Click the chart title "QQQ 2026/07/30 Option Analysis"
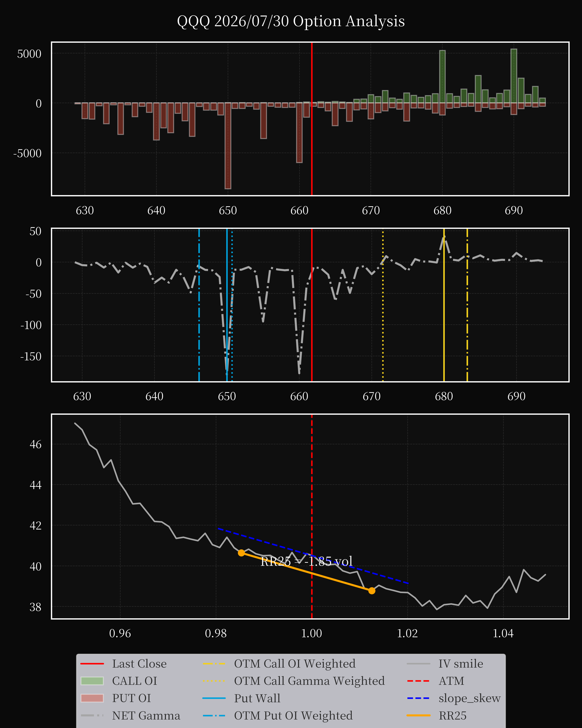 point(291,21)
